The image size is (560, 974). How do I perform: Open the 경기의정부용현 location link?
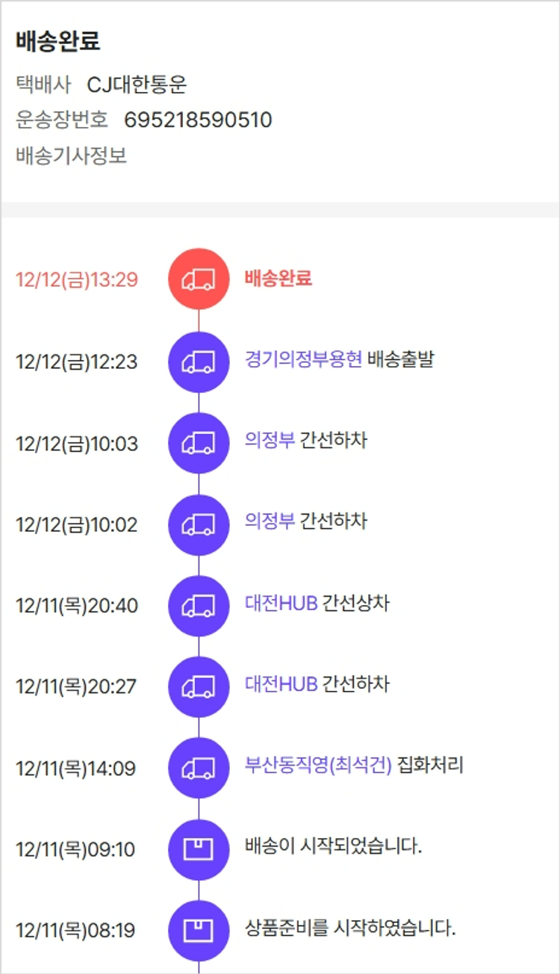pos(303,360)
